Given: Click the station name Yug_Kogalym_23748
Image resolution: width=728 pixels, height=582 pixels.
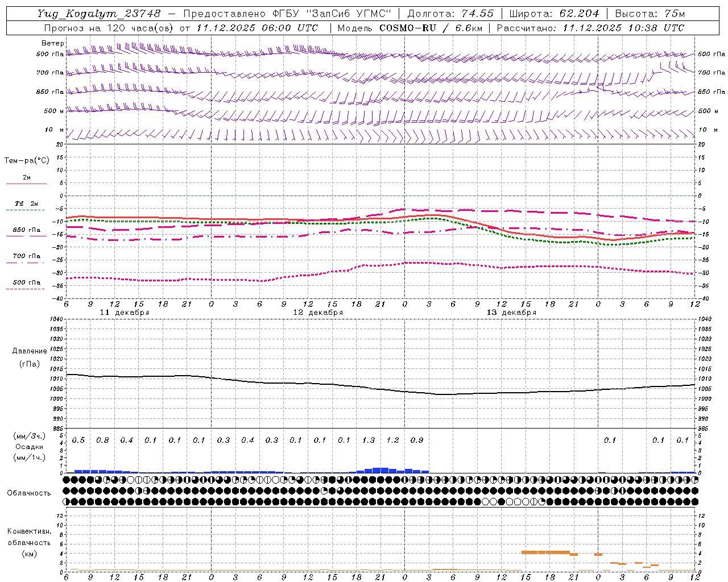Looking at the screenshot, I should point(99,14).
